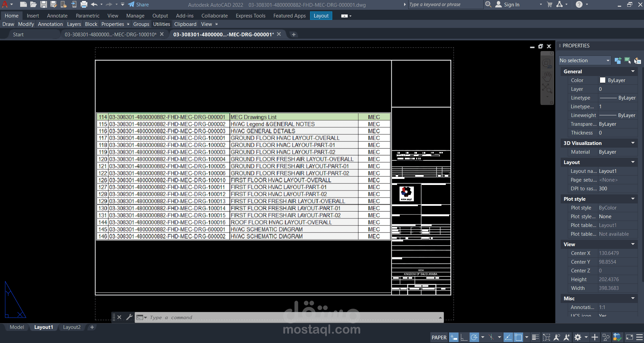Click Toggle PICKADD icon in Properties

pos(618,61)
